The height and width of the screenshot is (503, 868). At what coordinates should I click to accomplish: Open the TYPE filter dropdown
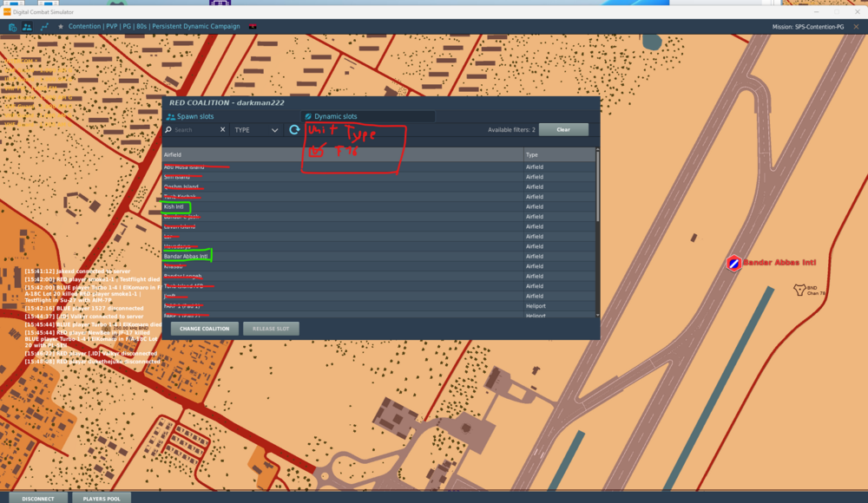tap(256, 130)
